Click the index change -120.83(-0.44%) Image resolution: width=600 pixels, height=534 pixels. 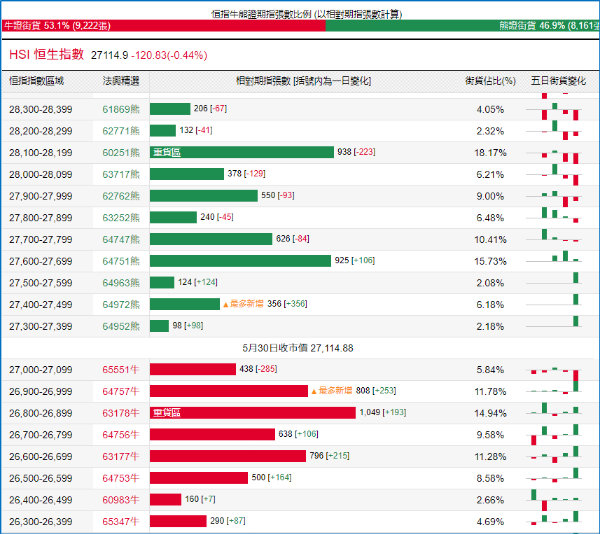point(169,55)
